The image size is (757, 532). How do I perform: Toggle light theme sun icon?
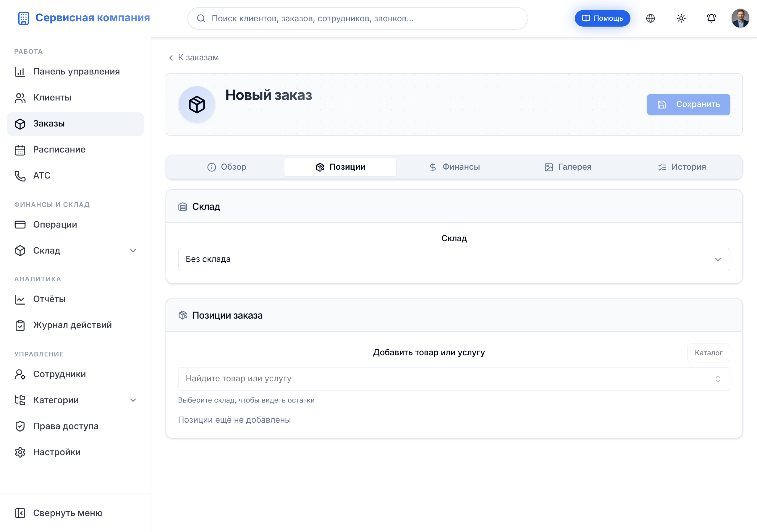681,18
